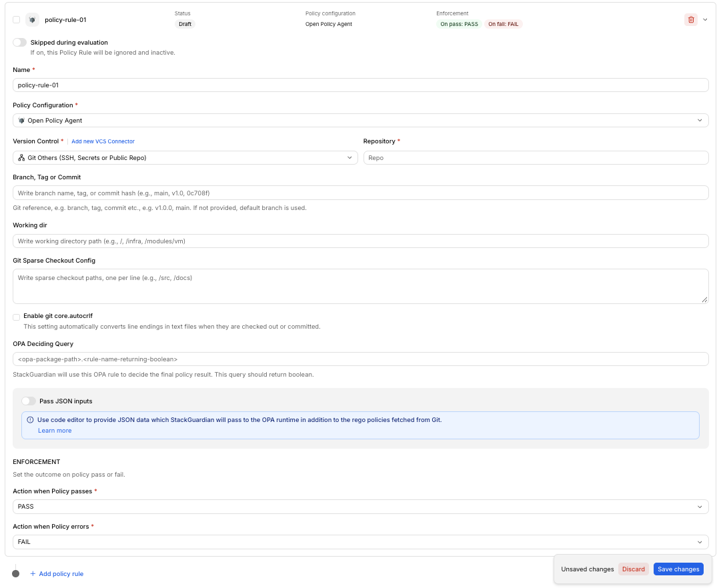Click the Discard button
Viewport: 721px width, 588px height.
click(633, 569)
